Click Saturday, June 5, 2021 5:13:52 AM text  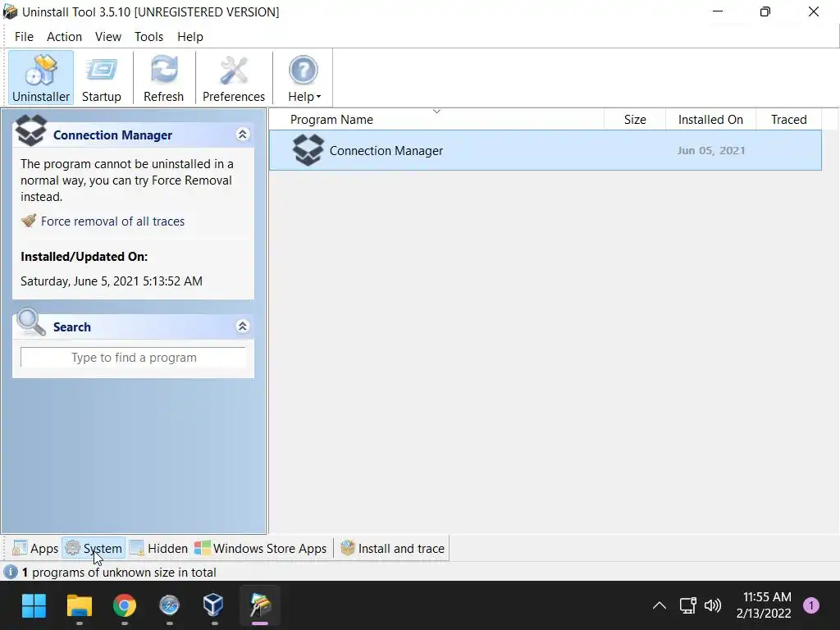[112, 281]
